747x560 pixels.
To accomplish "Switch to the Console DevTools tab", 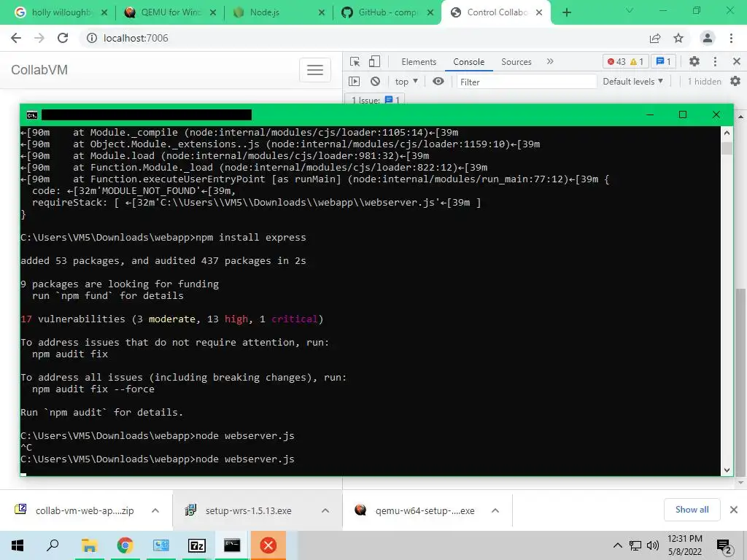I will [468, 62].
